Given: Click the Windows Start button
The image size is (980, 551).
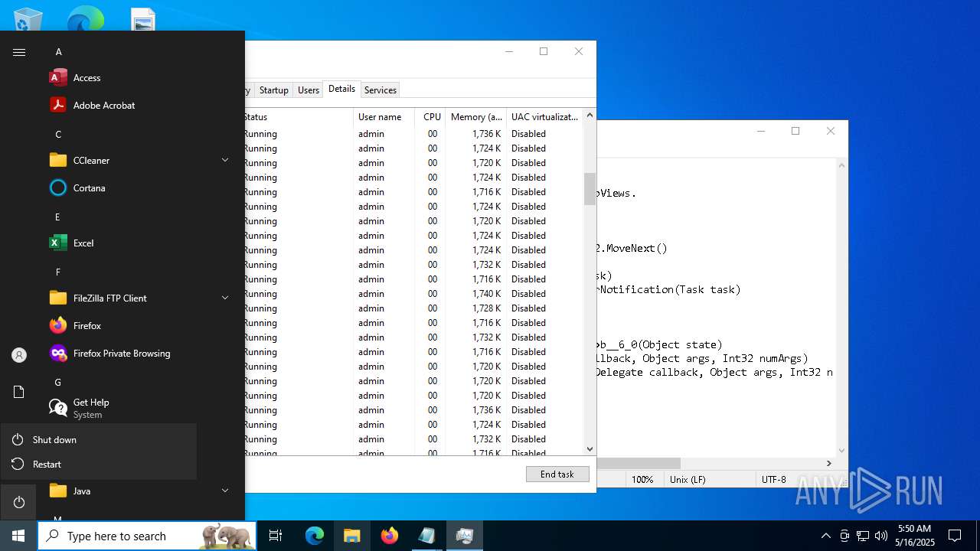Looking at the screenshot, I should pyautogui.click(x=18, y=536).
